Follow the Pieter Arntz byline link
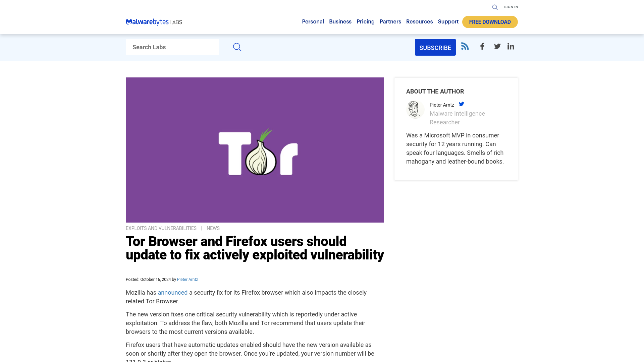 (x=187, y=280)
